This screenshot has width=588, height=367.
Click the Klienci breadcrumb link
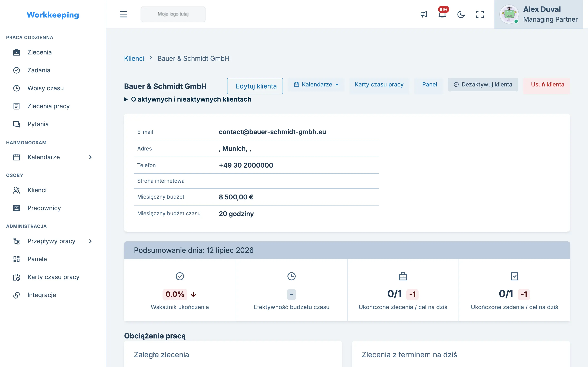[x=134, y=59]
